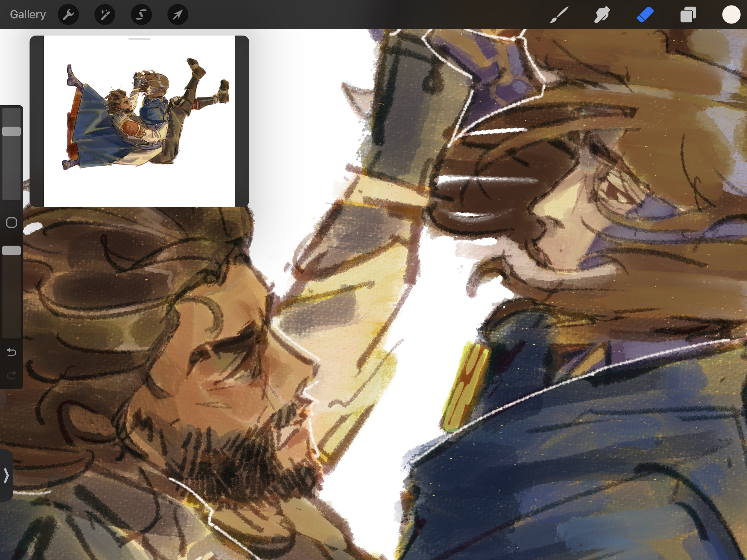Click the Reference window canvas thumbnail
This screenshot has height=560, width=747.
(139, 121)
